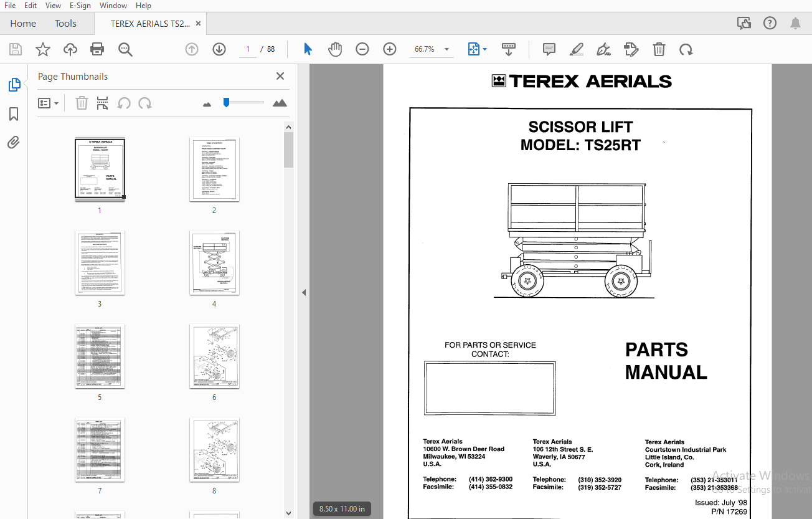The width and height of the screenshot is (812, 519).
Task: Open the View menu
Action: 53,6
